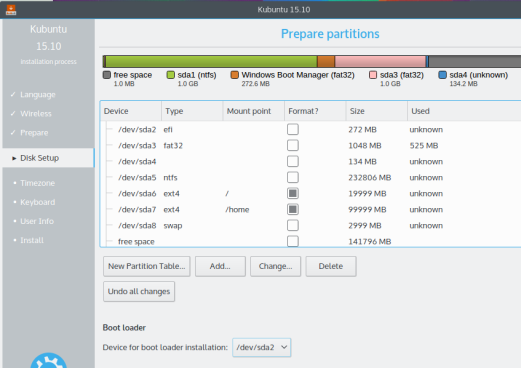Click the 99999 MB size cell
The width and height of the screenshot is (521, 368).
pos(367,210)
